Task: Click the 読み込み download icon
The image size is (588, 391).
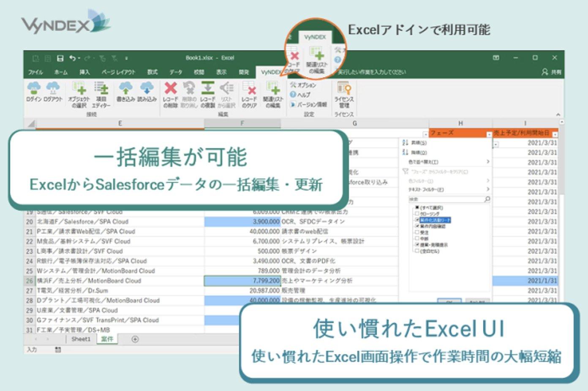Action: pyautogui.click(x=147, y=88)
